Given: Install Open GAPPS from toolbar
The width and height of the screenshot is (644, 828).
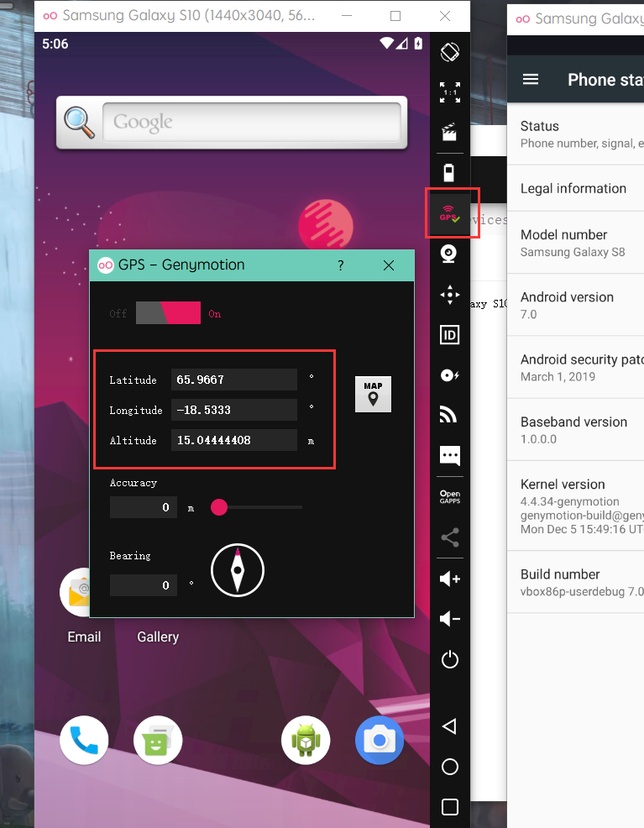Looking at the screenshot, I should (x=450, y=497).
